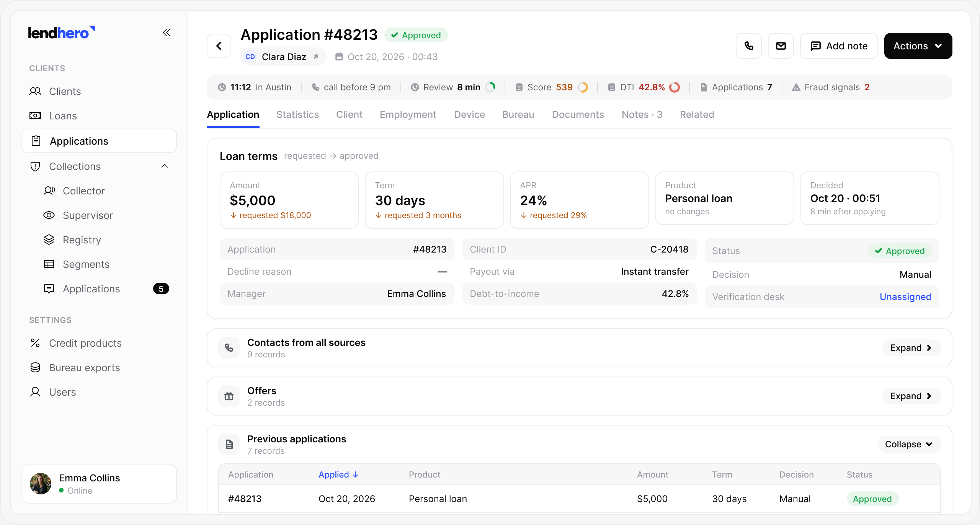Screen dimensions: 980x525
Task: Click the Applications 7 stat
Action: pos(736,87)
